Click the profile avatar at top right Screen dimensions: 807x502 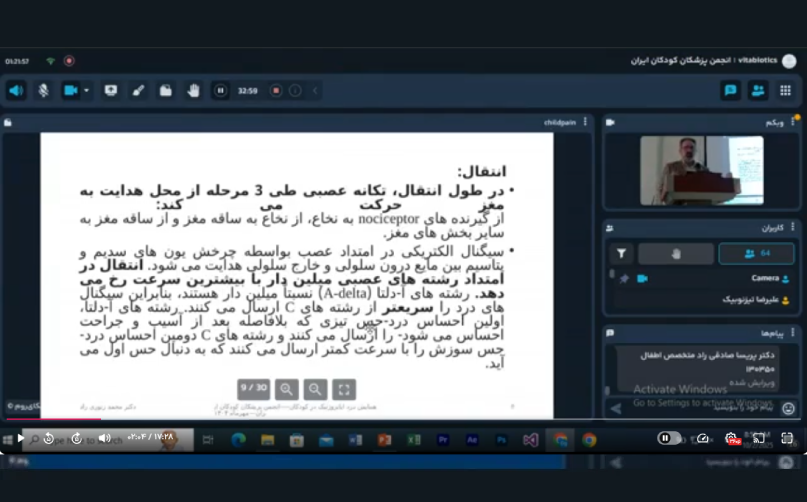[x=789, y=61]
